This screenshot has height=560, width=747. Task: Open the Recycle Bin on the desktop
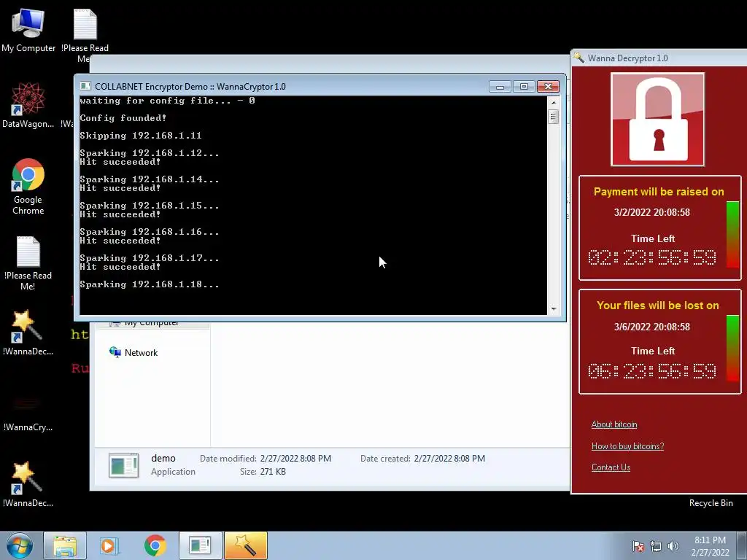711,503
